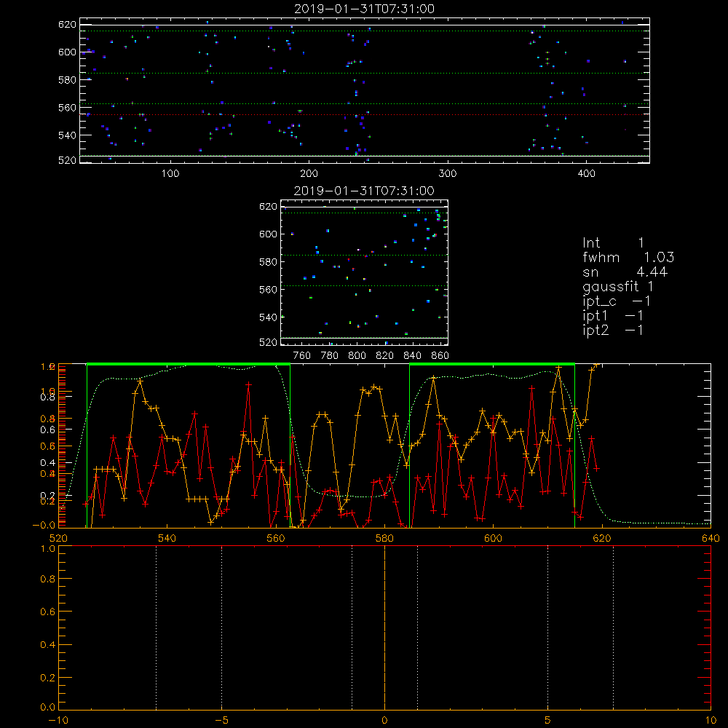This screenshot has width=728, height=728.
Task: Click the -10 x-axis label of bottom plot
Action: (58, 720)
